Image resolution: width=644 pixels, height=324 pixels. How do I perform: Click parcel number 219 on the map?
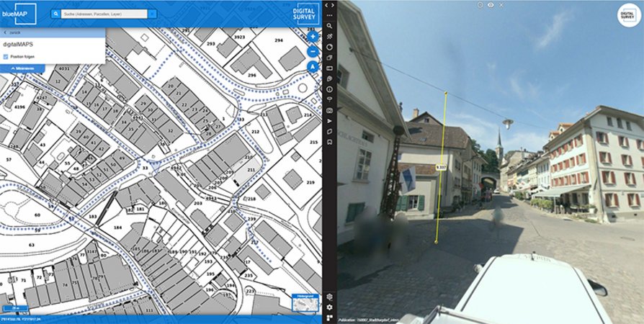point(310,182)
